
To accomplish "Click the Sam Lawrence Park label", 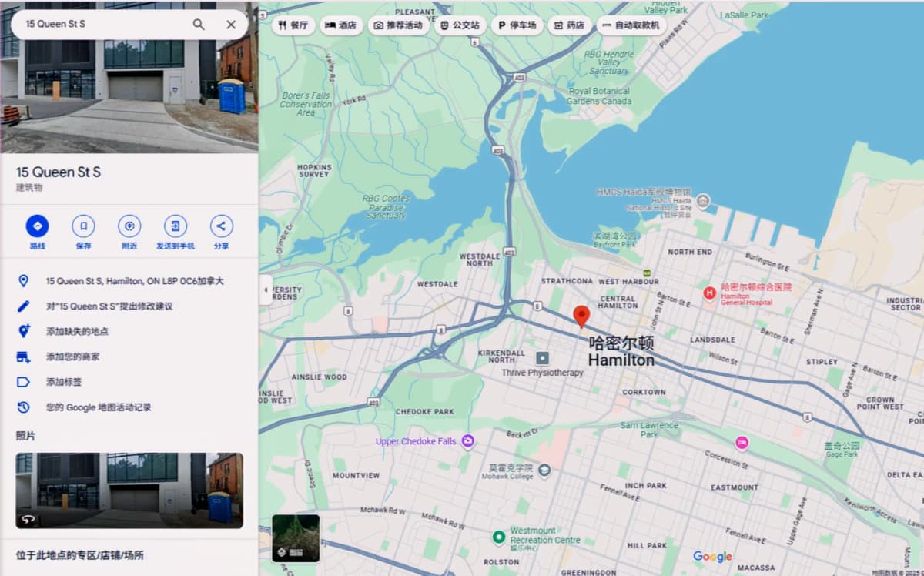I will tap(649, 429).
